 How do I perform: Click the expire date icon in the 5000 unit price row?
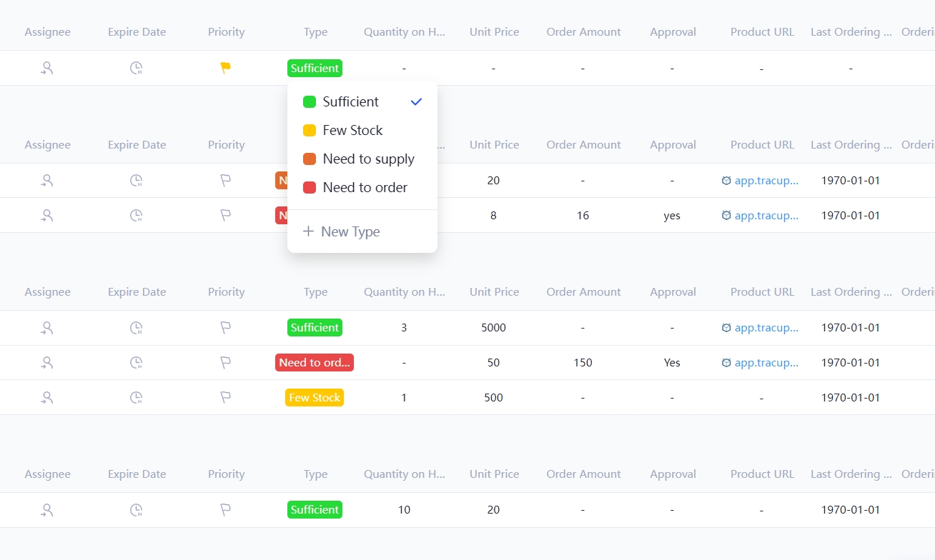136,327
